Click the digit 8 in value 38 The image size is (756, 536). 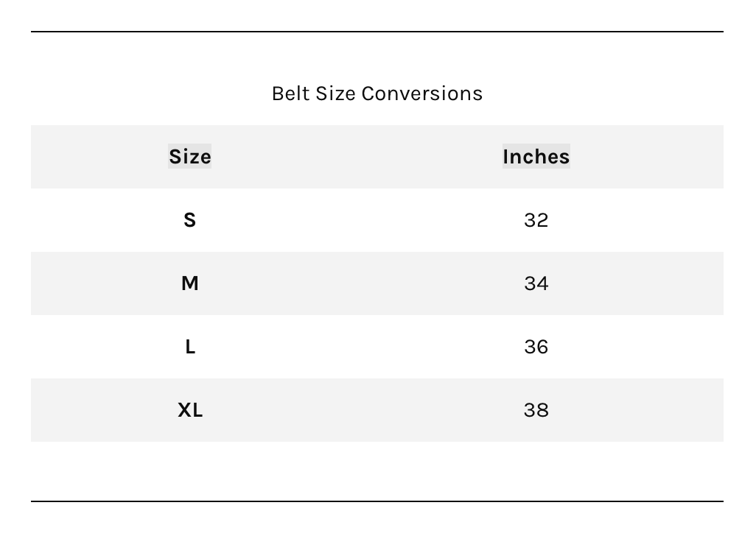(x=542, y=410)
